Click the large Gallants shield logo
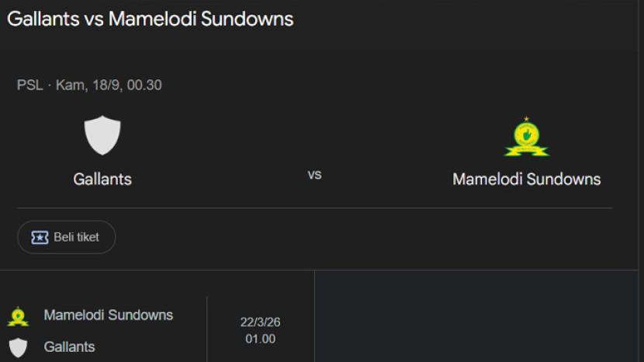Viewport: 644px width, 362px height. [x=102, y=135]
